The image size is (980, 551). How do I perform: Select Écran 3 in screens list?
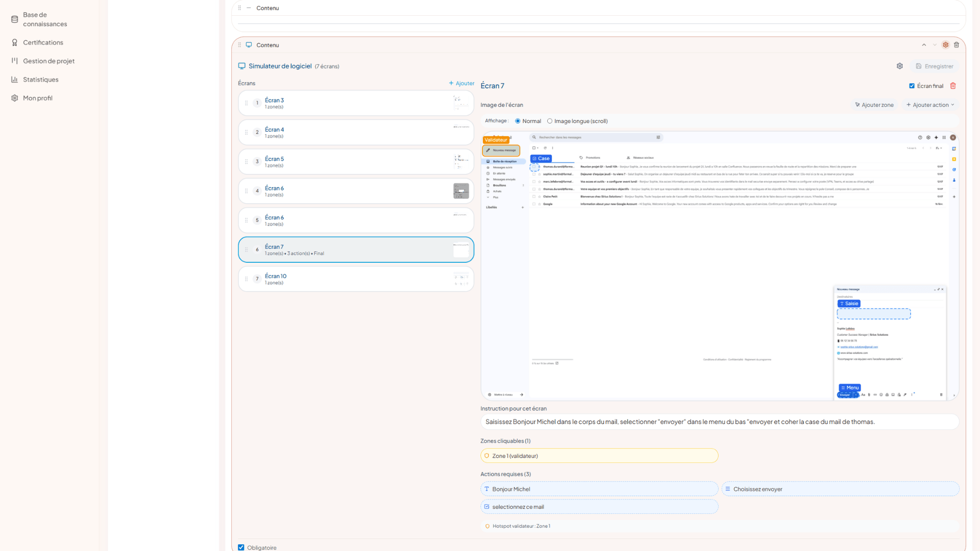356,103
